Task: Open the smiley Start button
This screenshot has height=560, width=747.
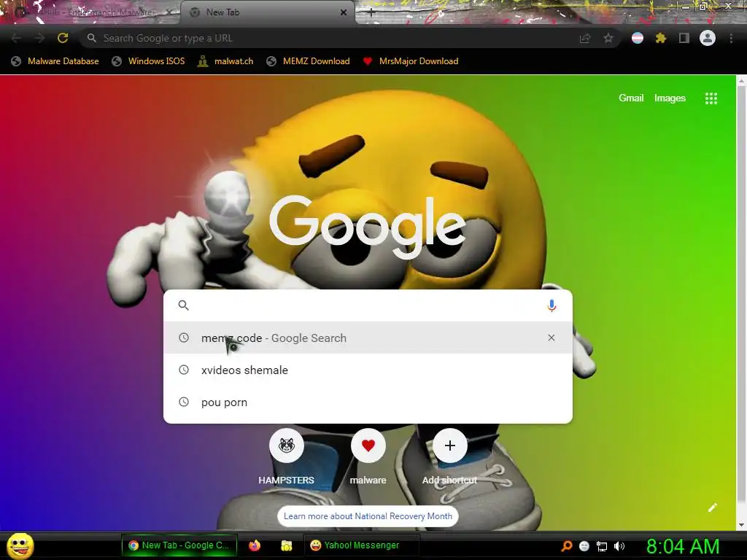Action: click(x=20, y=545)
